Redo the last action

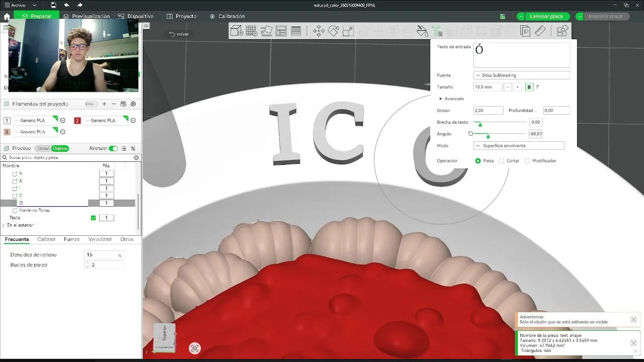tap(79, 5)
